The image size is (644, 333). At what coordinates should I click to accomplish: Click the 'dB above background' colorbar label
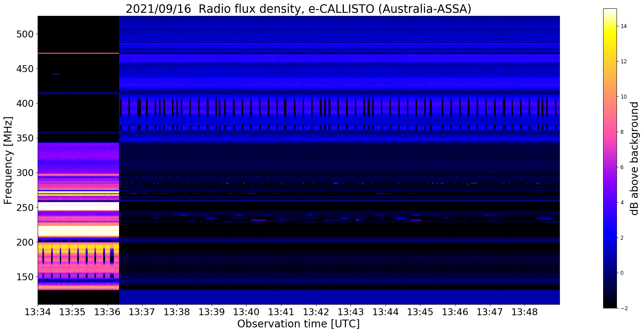pyautogui.click(x=635, y=158)
